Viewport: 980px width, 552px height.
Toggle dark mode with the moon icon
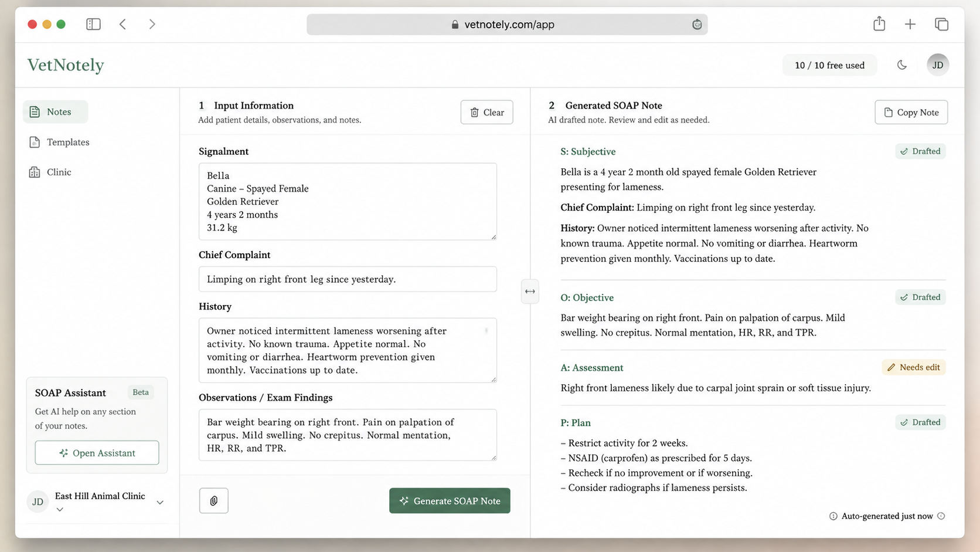902,65
